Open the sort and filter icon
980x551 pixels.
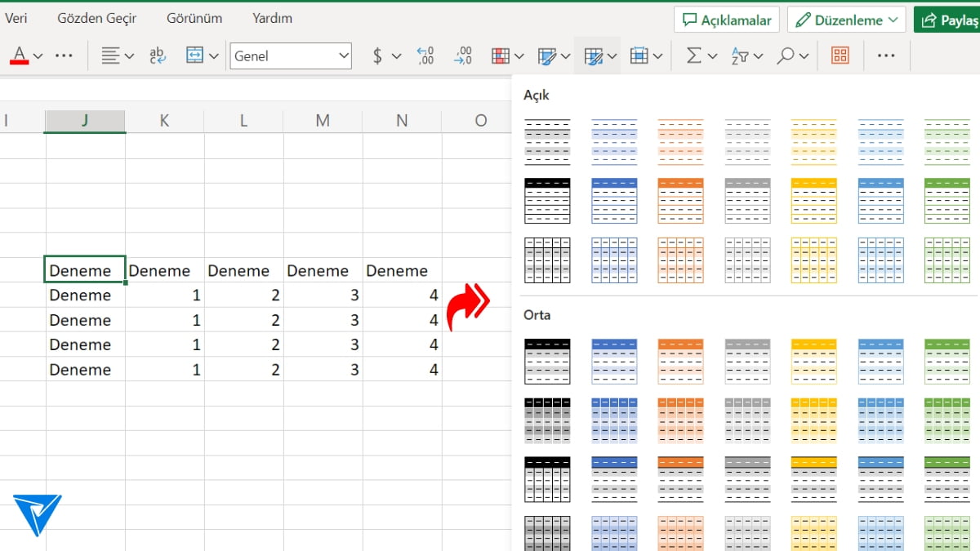[740, 56]
